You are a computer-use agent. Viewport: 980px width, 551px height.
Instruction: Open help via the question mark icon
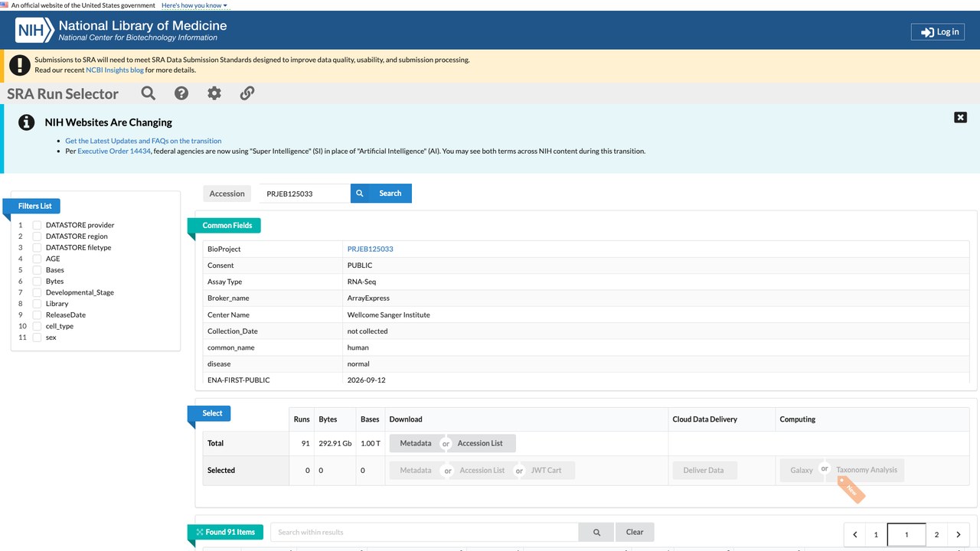181,93
